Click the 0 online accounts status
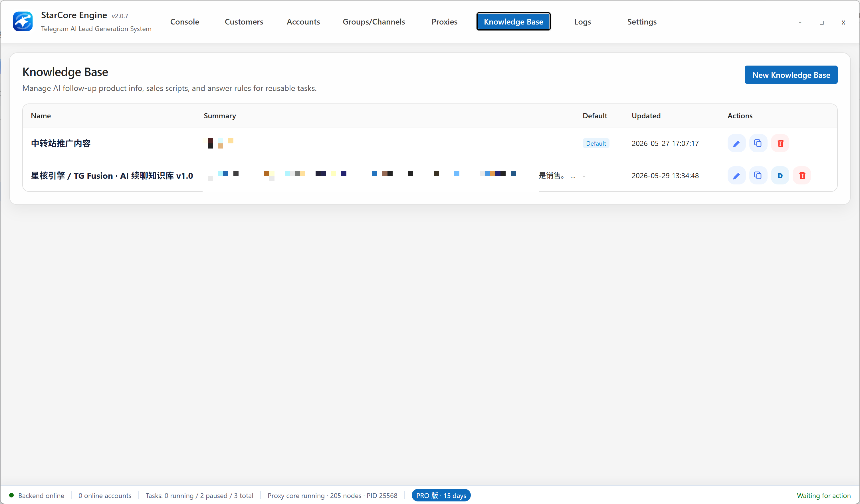 [105, 495]
